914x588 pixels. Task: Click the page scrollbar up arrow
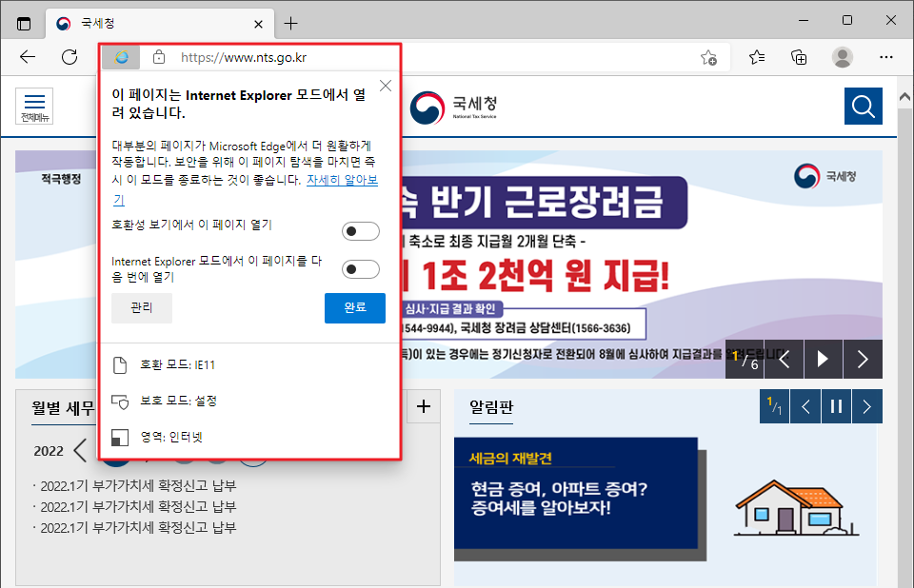[904, 97]
